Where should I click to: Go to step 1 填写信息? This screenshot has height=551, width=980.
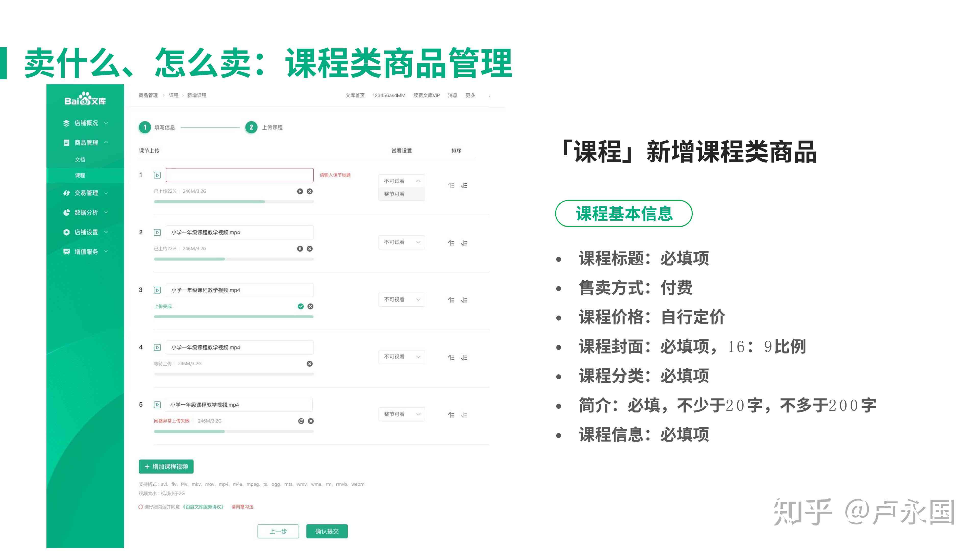[157, 127]
